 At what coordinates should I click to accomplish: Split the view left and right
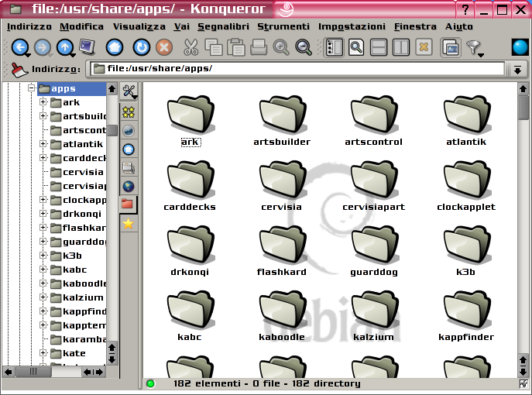tap(401, 47)
